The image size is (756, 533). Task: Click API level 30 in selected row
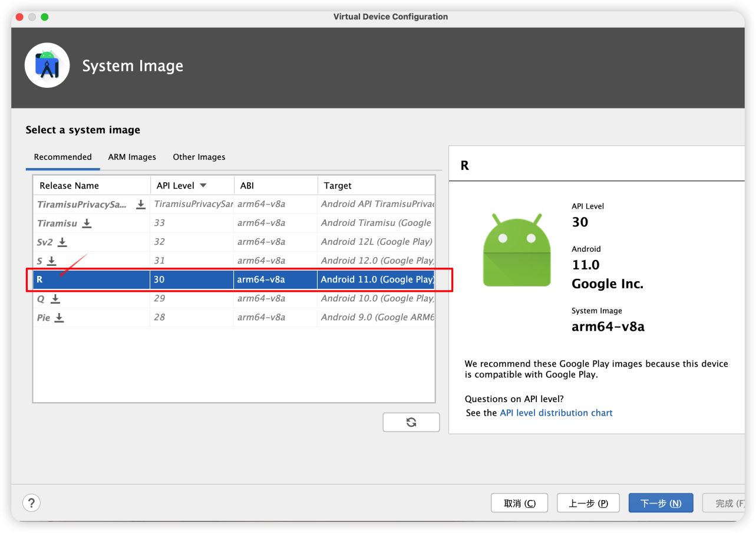pyautogui.click(x=159, y=279)
